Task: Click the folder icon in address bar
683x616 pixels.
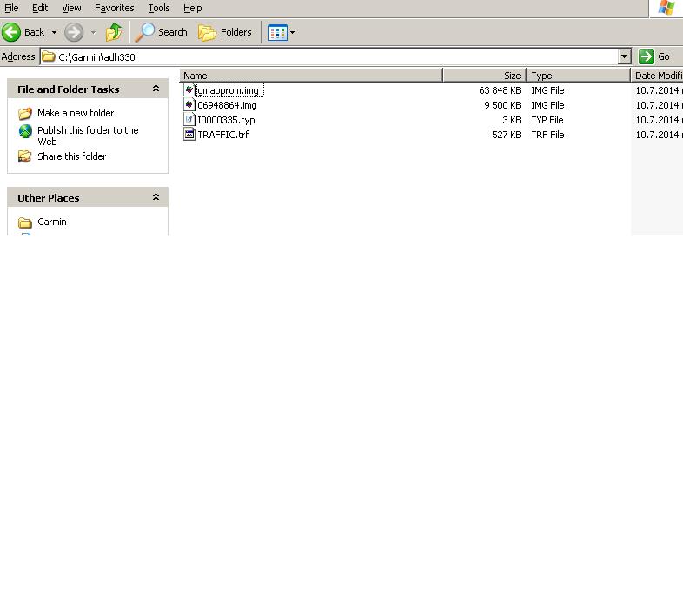Action: (x=49, y=56)
